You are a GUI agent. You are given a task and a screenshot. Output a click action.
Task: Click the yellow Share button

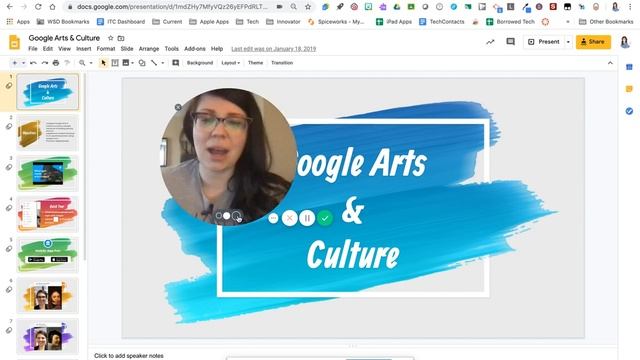coord(593,42)
